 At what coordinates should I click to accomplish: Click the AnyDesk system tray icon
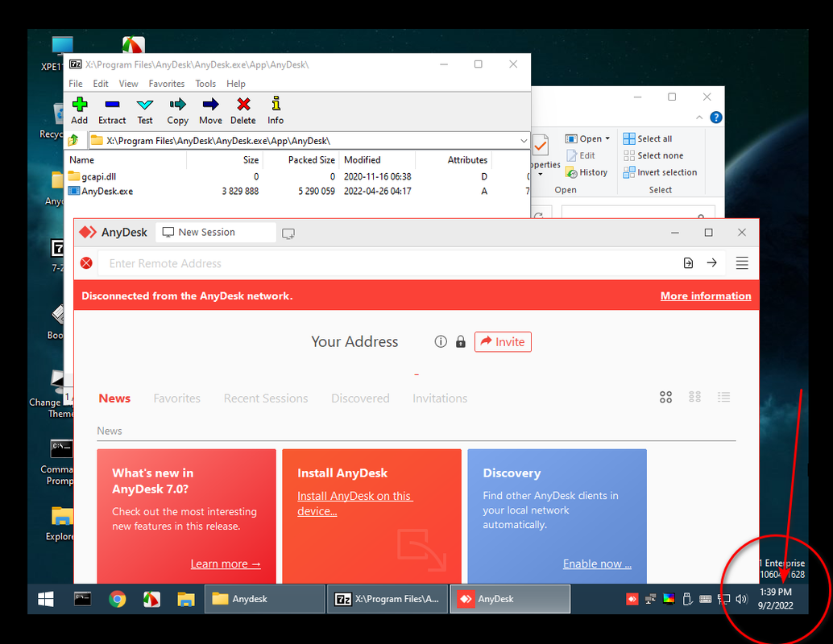[632, 599]
